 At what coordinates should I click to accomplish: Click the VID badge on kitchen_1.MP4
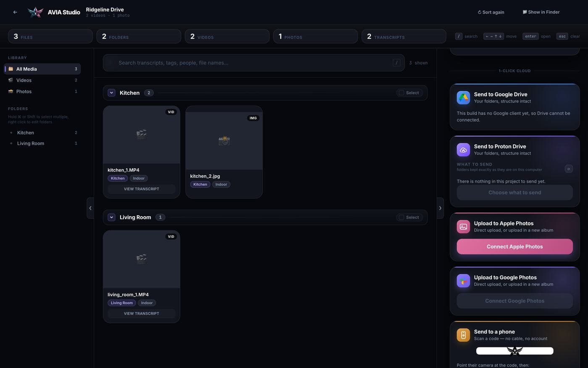[171, 112]
